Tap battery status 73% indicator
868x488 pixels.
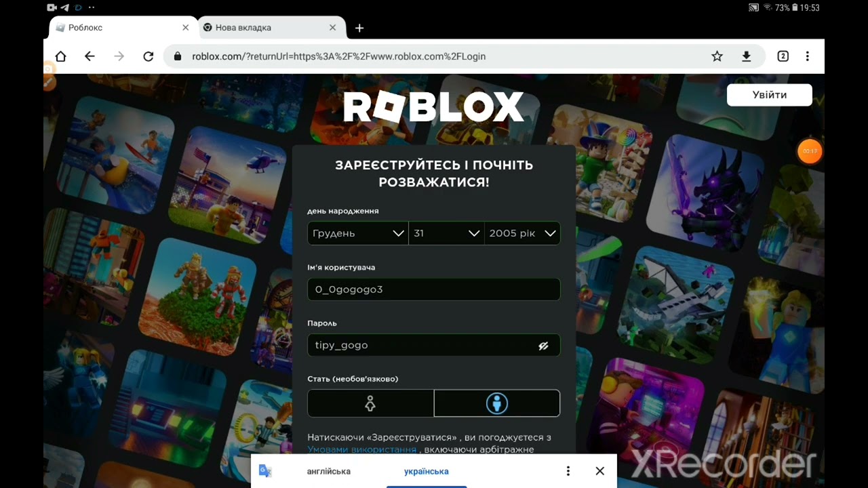787,8
